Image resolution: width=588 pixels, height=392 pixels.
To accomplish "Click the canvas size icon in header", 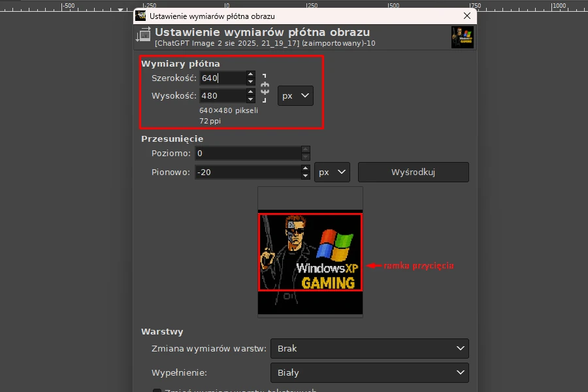I will click(x=143, y=34).
